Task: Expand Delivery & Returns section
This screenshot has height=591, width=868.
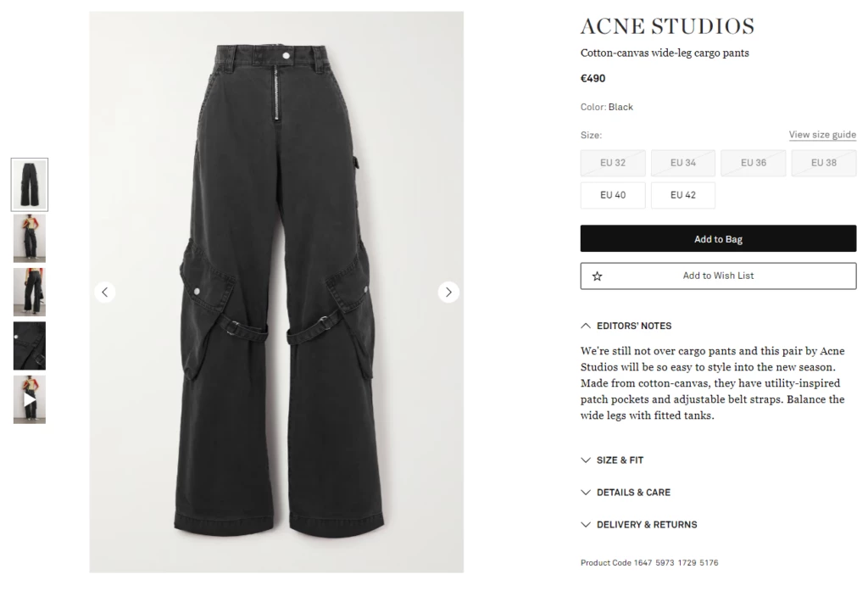Action: pos(639,525)
